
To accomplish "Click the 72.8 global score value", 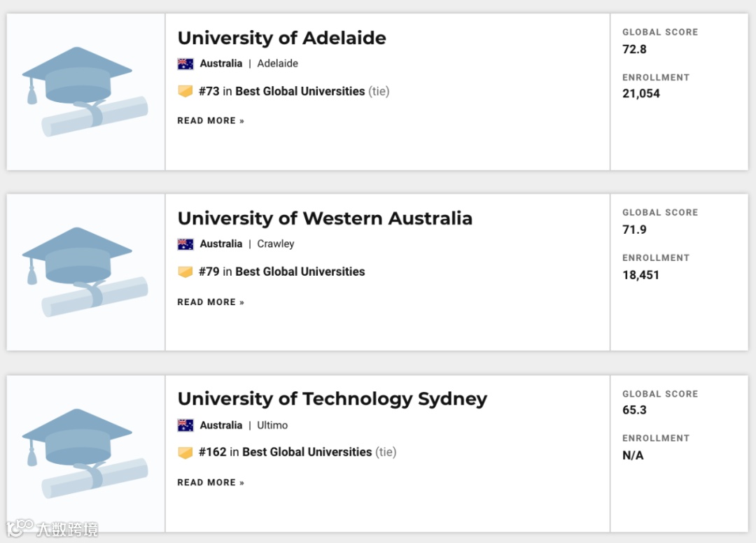I will 634,49.
